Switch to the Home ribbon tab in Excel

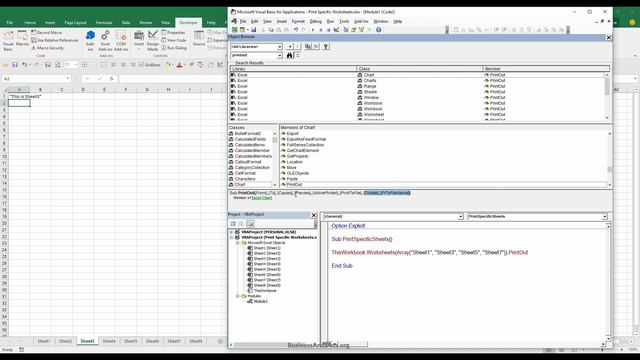30,22
